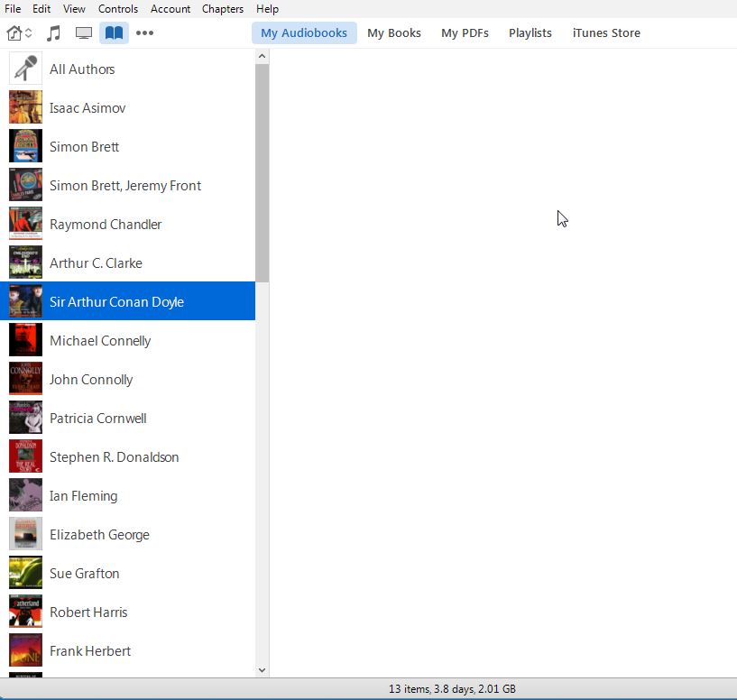Click Sue Grafton cover thumbnail
The width and height of the screenshot is (737, 700).
pyautogui.click(x=25, y=573)
